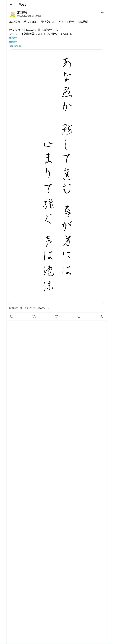The height and width of the screenshot is (644, 113).
Task: Click the Post page heading
Action: 22,5
